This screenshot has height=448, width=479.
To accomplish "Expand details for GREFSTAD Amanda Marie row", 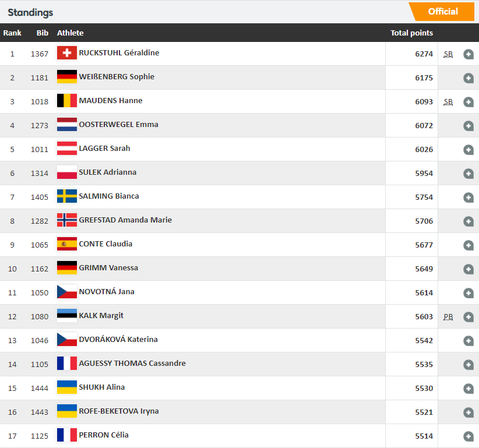I will click(x=469, y=221).
